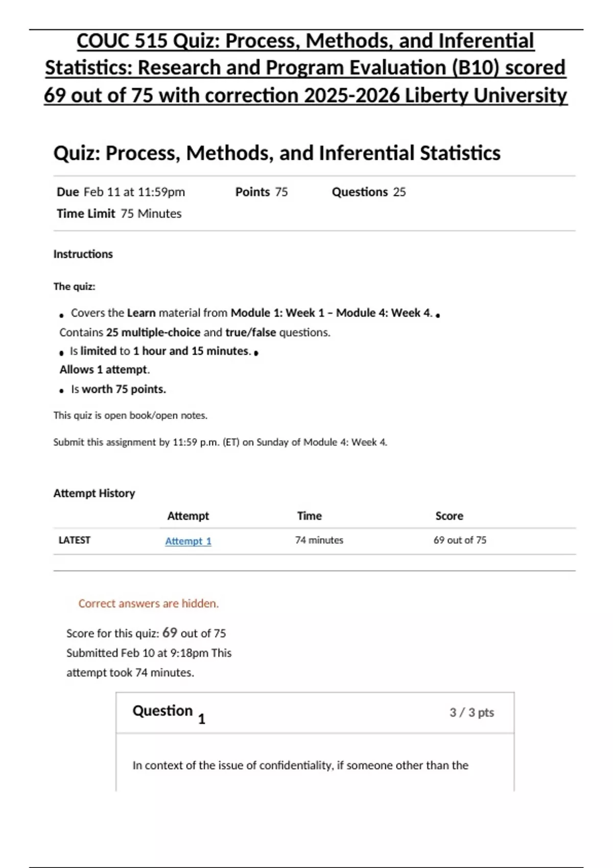Click the Score column header
Image resolution: width=613 pixels, height=868 pixels.
click(x=450, y=516)
